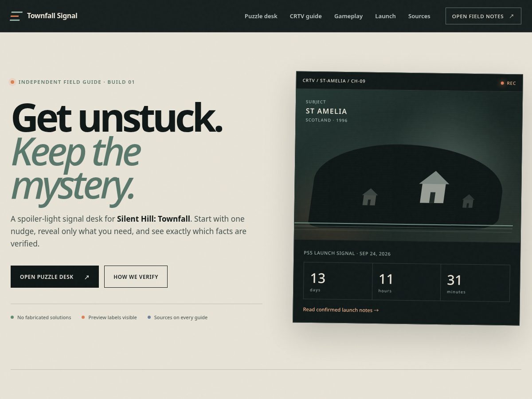Navigate to the Launch section

pos(385,16)
